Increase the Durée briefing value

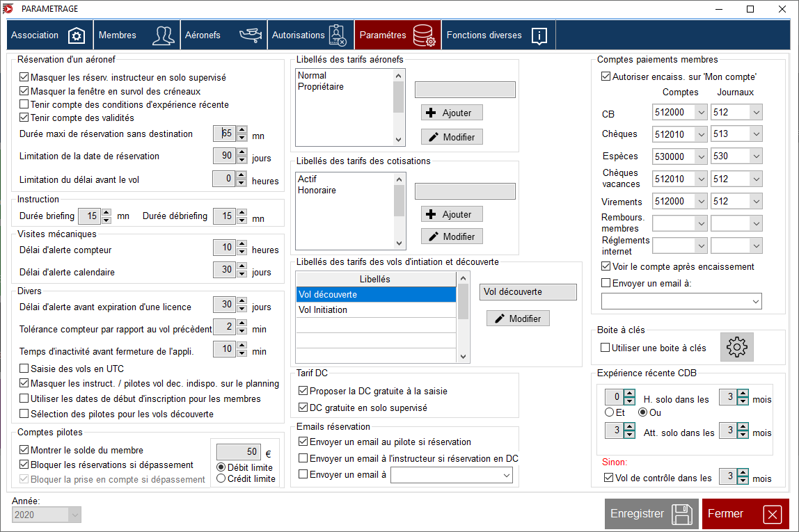(x=106, y=212)
